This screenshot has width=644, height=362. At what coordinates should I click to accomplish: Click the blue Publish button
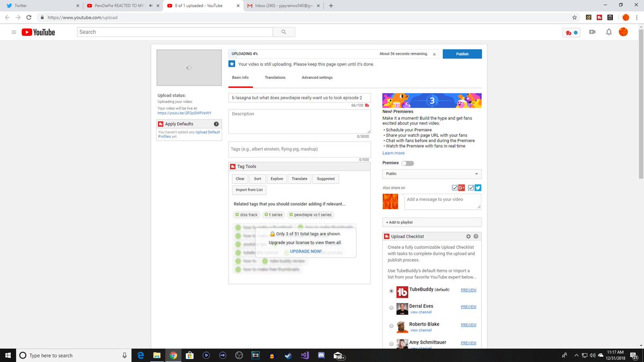pos(462,54)
